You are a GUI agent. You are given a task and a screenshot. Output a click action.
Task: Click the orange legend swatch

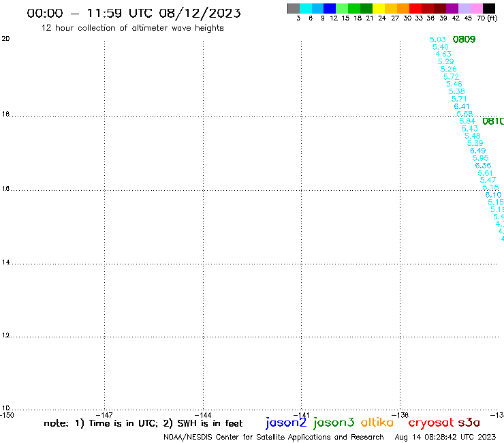point(403,8)
